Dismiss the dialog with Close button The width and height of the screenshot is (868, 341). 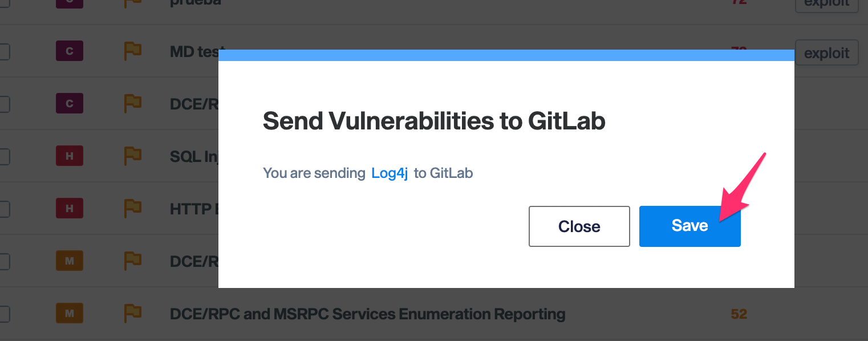[x=579, y=226]
